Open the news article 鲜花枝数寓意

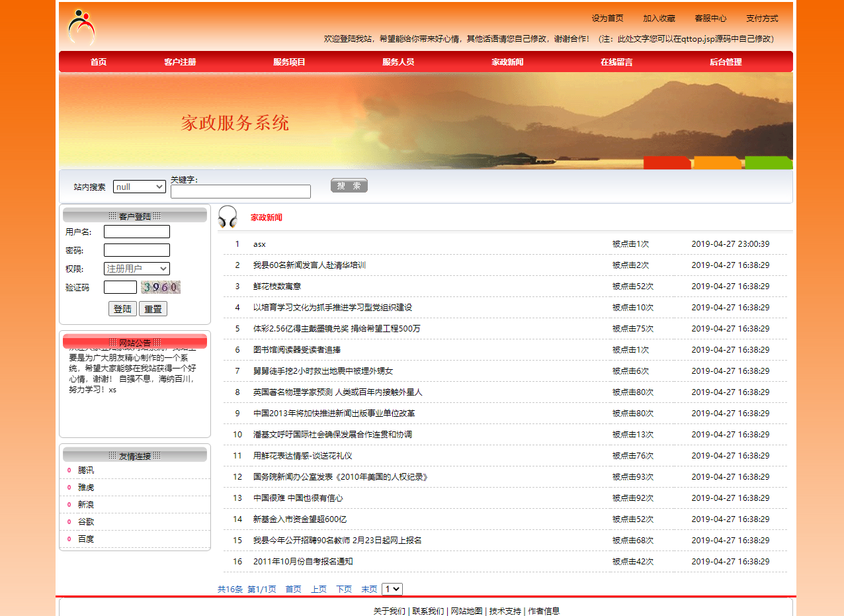[x=278, y=286]
